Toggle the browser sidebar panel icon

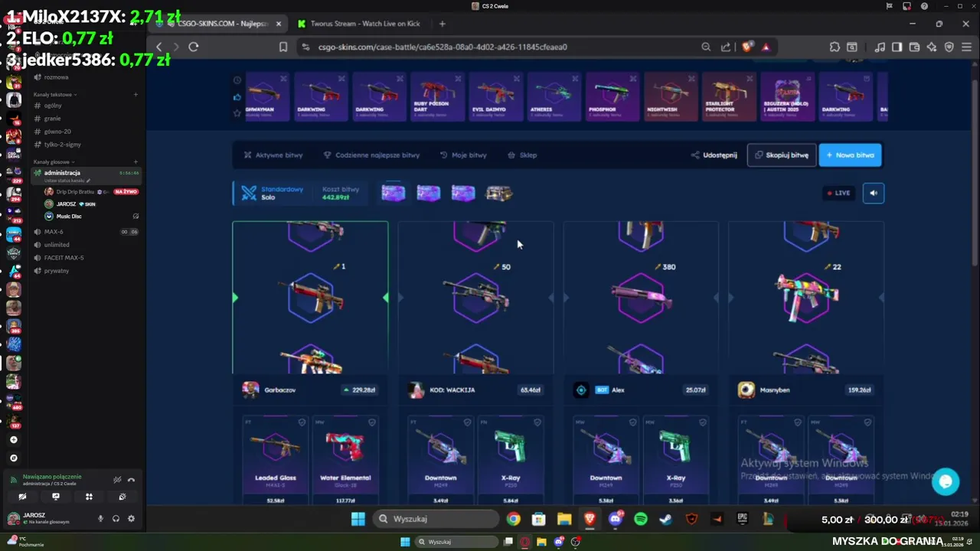897,47
